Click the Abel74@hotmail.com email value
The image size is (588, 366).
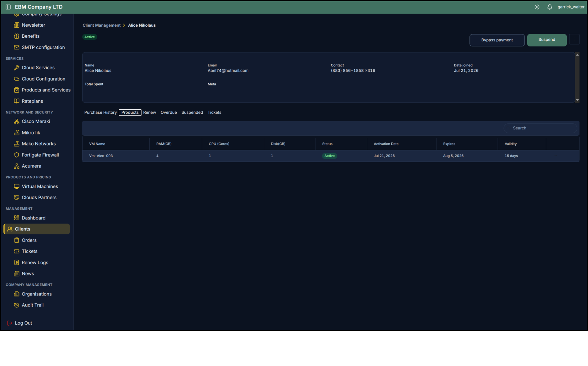(x=228, y=71)
